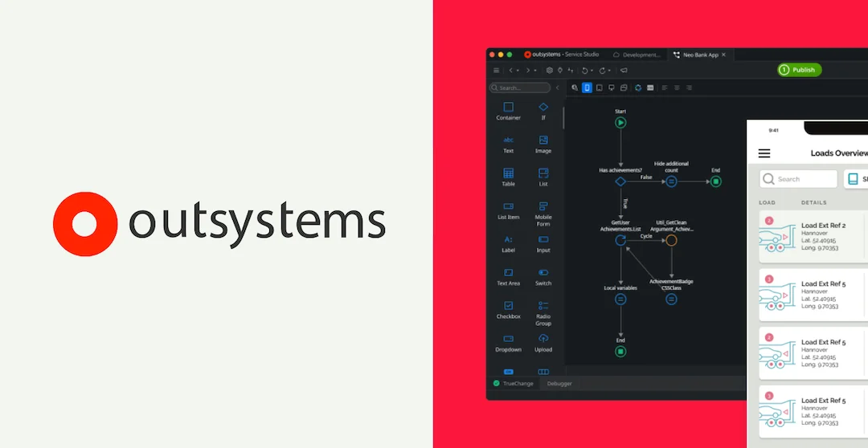This screenshot has width=868, height=448.
Task: Select the Image widget in toolbox
Action: coord(543,145)
